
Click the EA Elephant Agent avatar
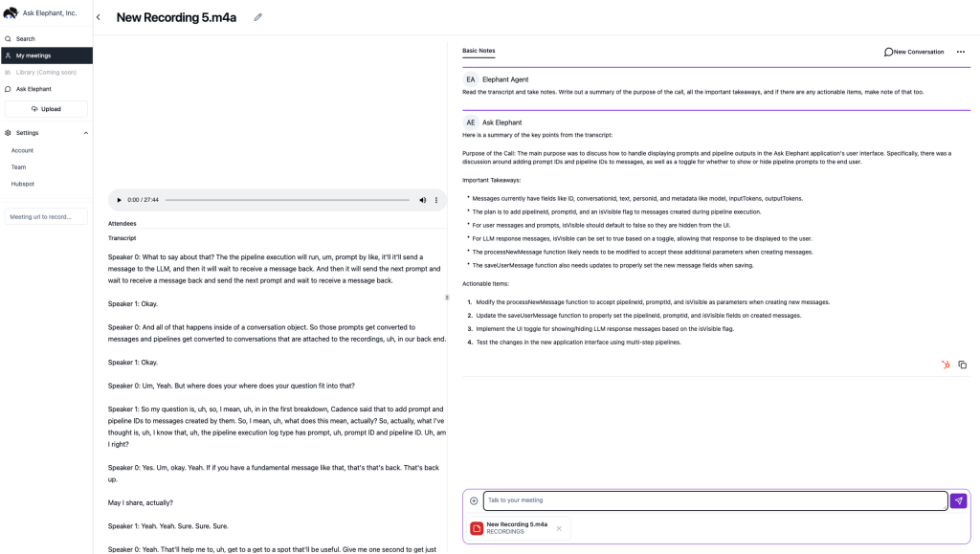click(471, 79)
